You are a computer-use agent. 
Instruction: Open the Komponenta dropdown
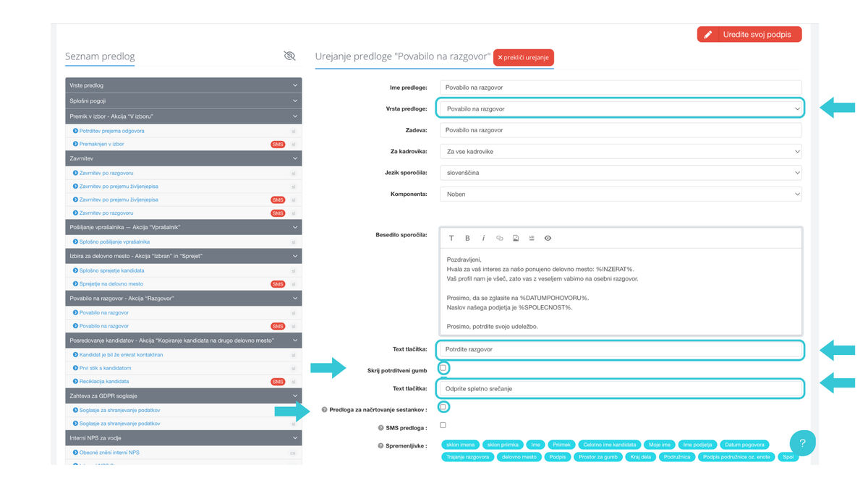[620, 194]
